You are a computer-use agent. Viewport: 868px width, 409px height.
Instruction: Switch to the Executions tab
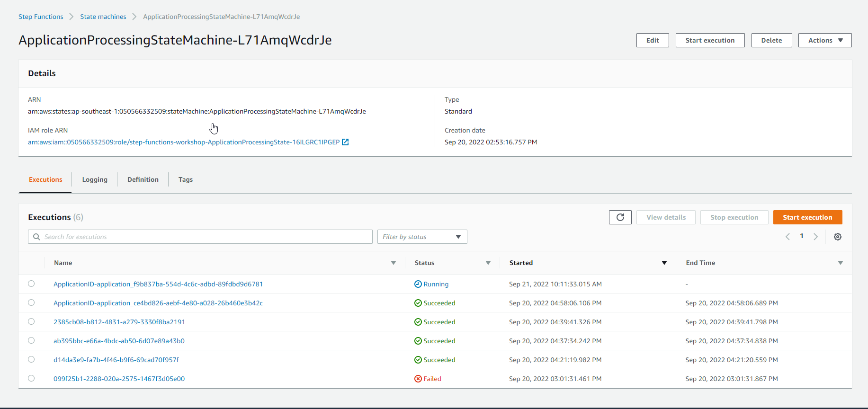pos(45,179)
